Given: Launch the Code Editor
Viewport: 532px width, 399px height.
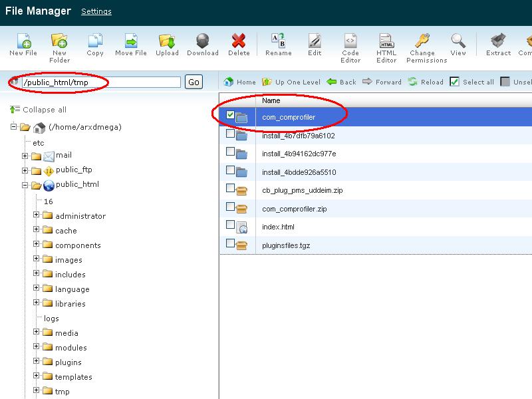Looking at the screenshot, I should (x=350, y=41).
